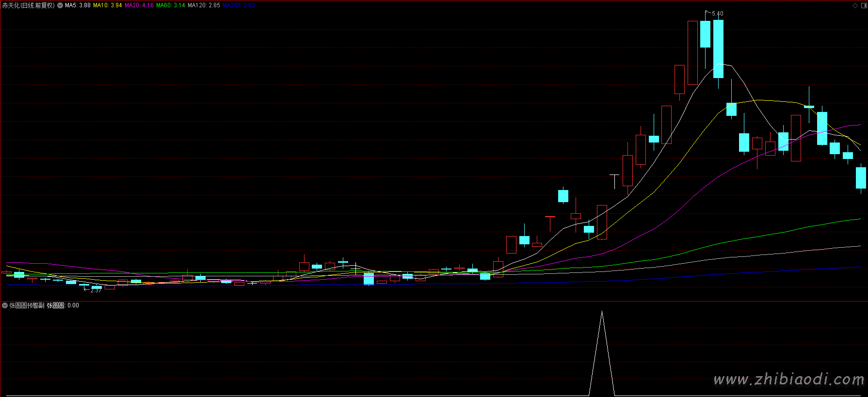Toggle the side panel icon at top right
Screen dimensions: 868x397
(864, 5)
